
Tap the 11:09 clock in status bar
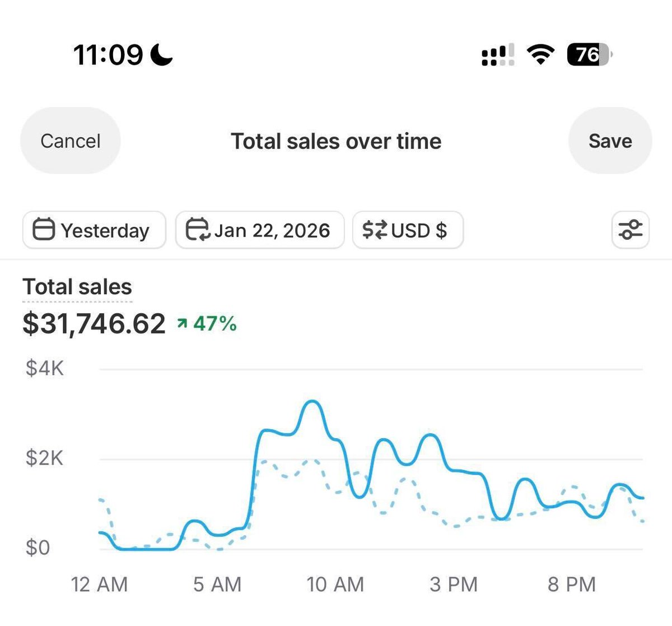coord(108,54)
